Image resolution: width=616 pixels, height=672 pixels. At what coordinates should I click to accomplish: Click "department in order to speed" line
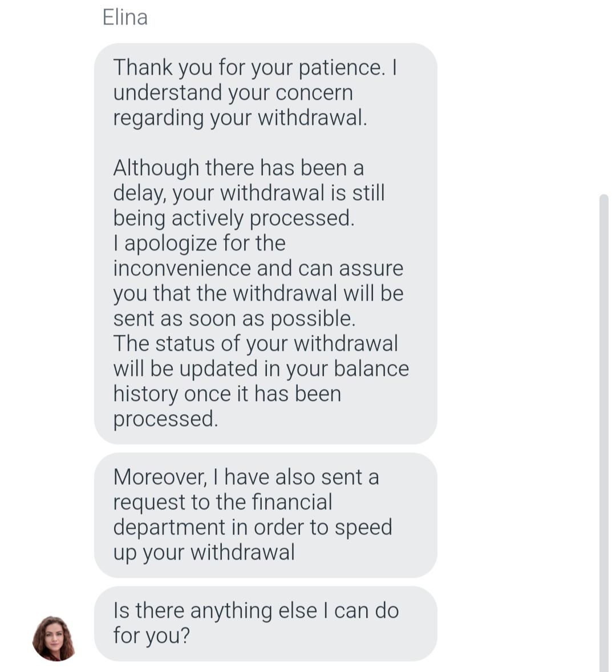[x=252, y=527]
